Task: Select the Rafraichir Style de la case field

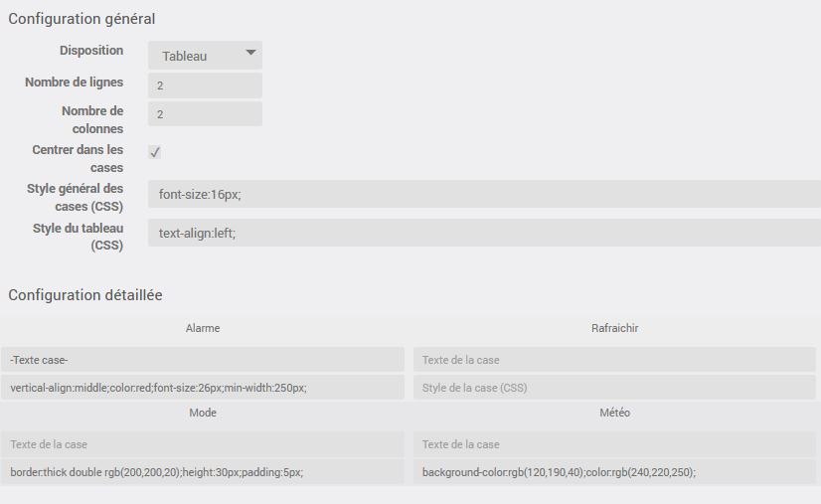Action: [614, 388]
